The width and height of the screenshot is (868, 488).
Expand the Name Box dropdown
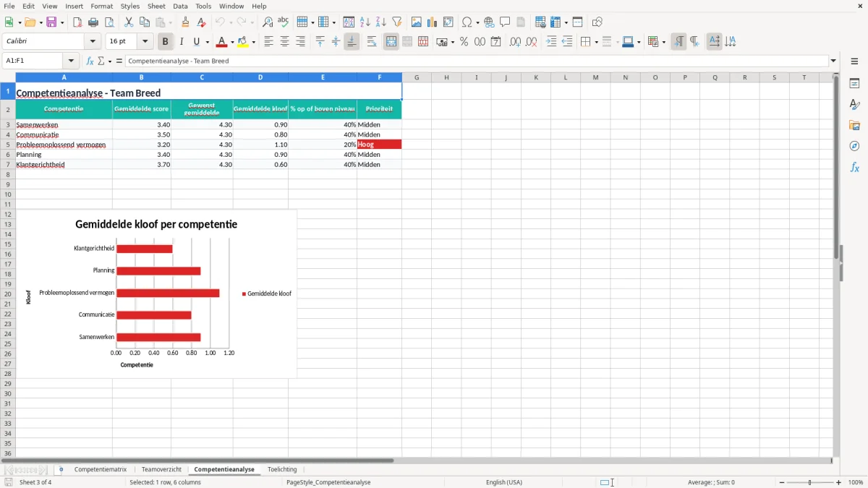pos(71,61)
